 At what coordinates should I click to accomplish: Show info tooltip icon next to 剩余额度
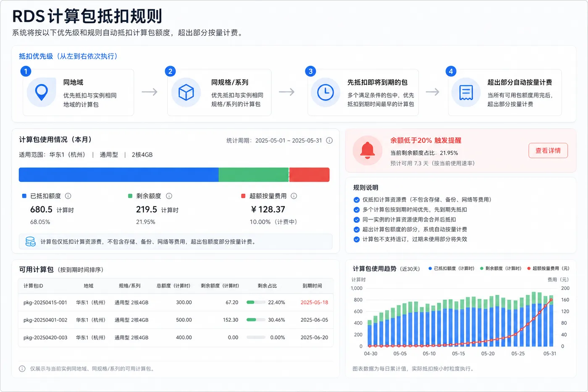click(x=169, y=196)
